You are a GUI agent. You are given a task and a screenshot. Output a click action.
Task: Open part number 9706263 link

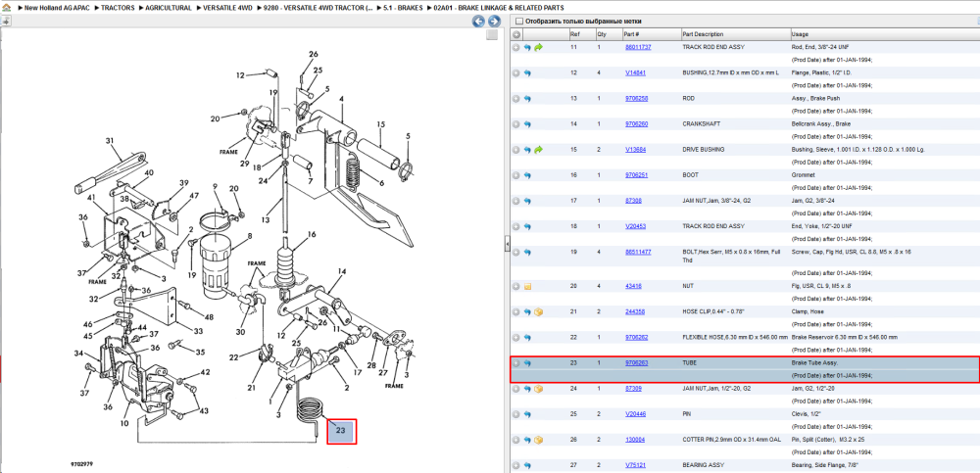pos(636,363)
